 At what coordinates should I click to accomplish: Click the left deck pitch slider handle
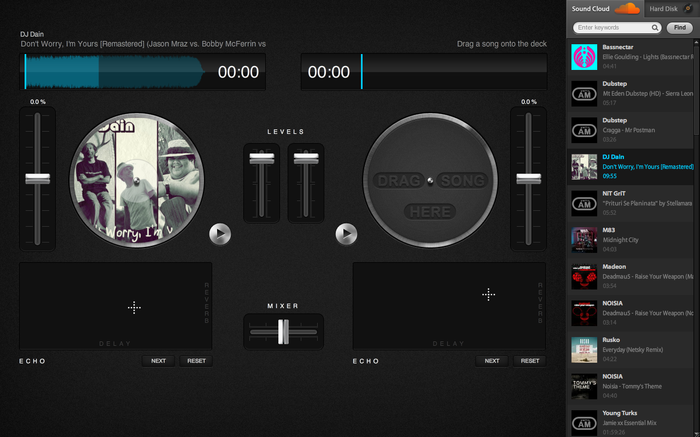(37, 178)
